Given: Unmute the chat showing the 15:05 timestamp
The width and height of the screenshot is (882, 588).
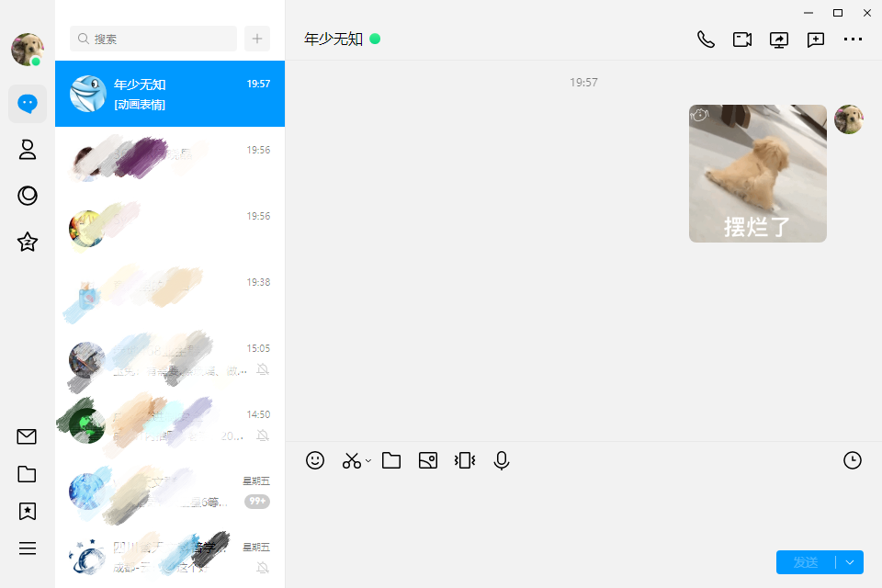Looking at the screenshot, I should pos(262,370).
